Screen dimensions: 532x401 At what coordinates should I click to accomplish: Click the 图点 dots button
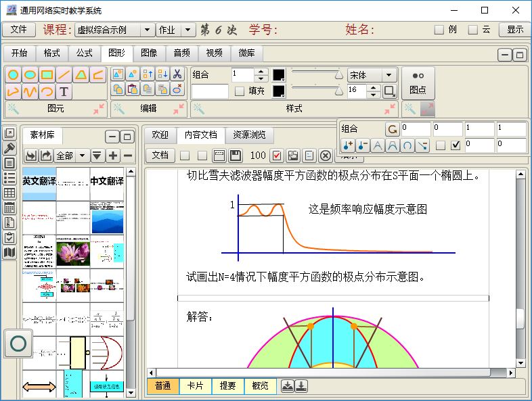[x=418, y=83]
